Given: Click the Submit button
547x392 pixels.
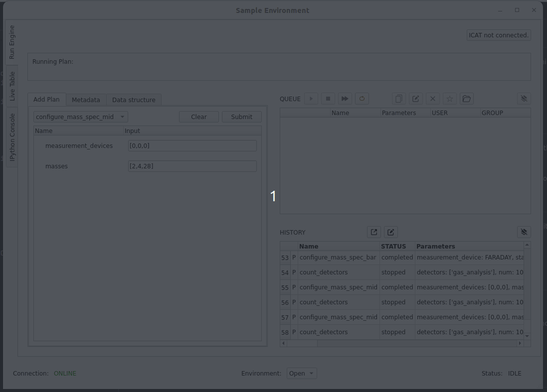Looking at the screenshot, I should point(242,117).
